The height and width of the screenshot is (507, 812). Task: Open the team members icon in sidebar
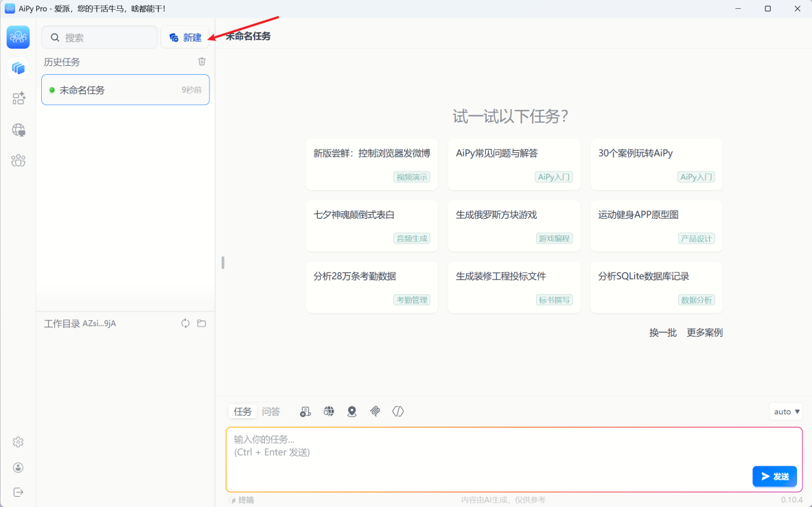[19, 161]
